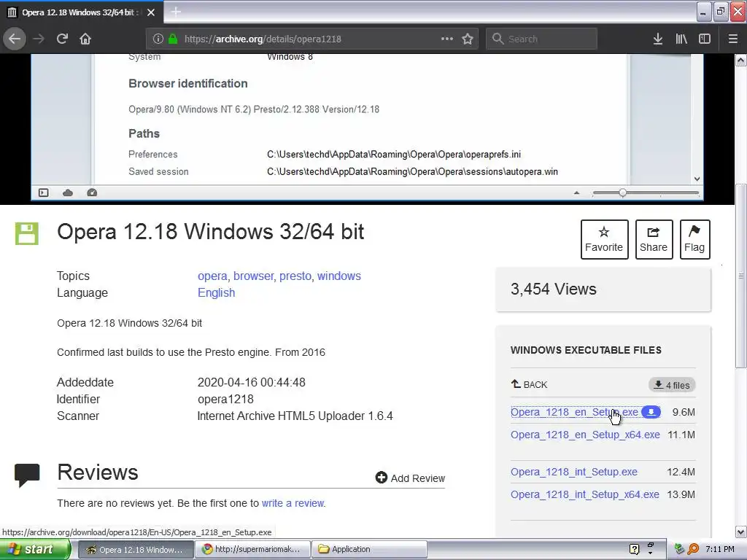Click the 9.6M file size
This screenshot has width=747, height=560.
click(x=684, y=413)
